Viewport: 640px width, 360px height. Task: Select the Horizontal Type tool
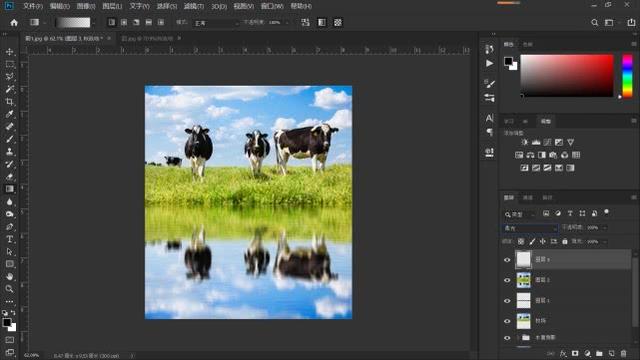(9, 239)
